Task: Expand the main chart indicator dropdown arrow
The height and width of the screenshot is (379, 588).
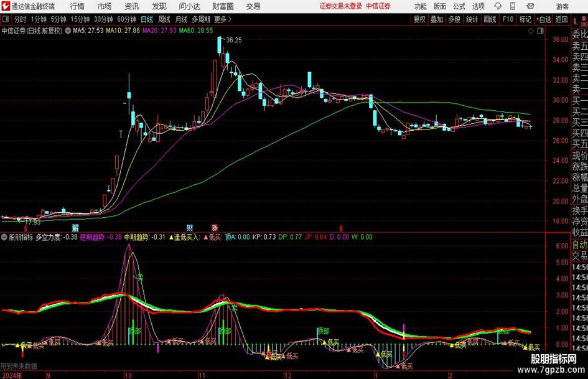Action: tap(68, 30)
